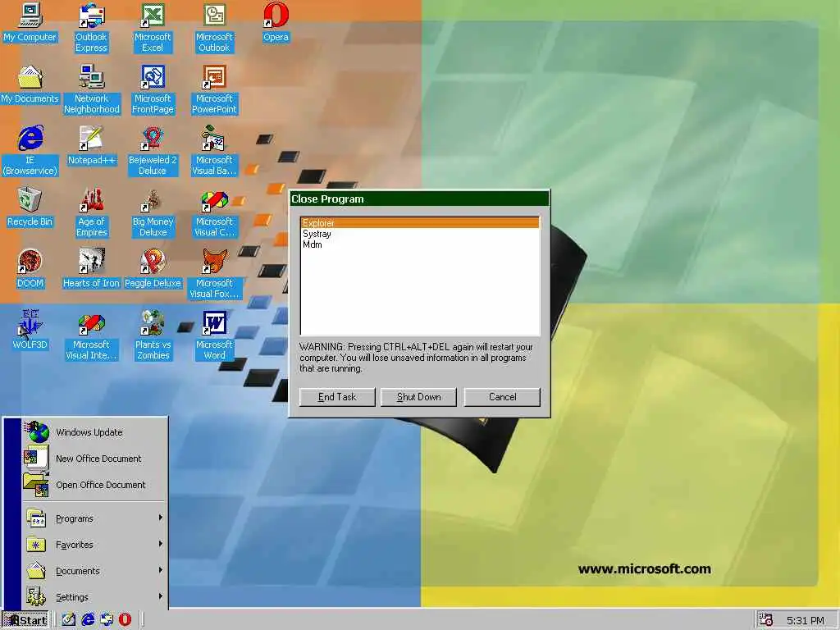Expand the Settings submenu arrow

tap(160, 596)
